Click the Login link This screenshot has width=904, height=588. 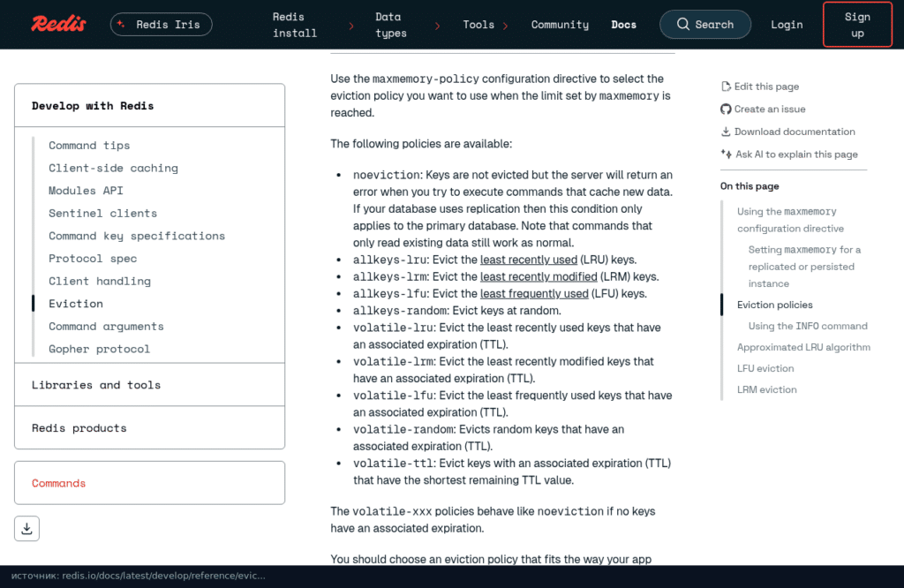787,25
